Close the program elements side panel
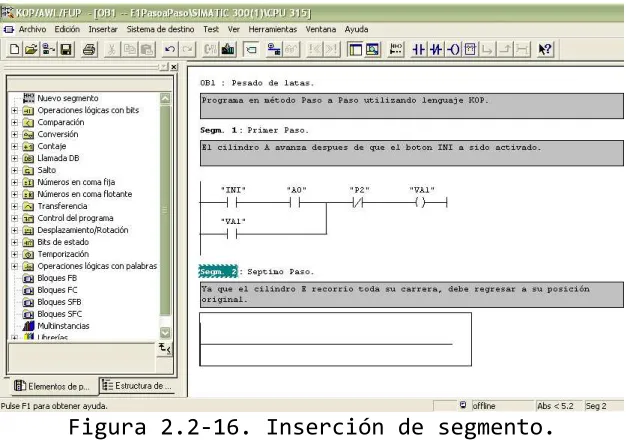 pyautogui.click(x=174, y=67)
